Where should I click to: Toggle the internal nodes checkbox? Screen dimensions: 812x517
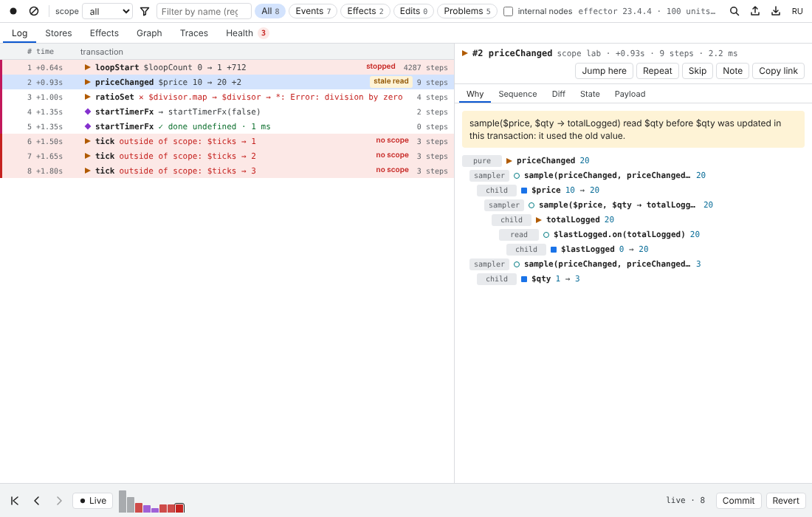[x=509, y=11]
